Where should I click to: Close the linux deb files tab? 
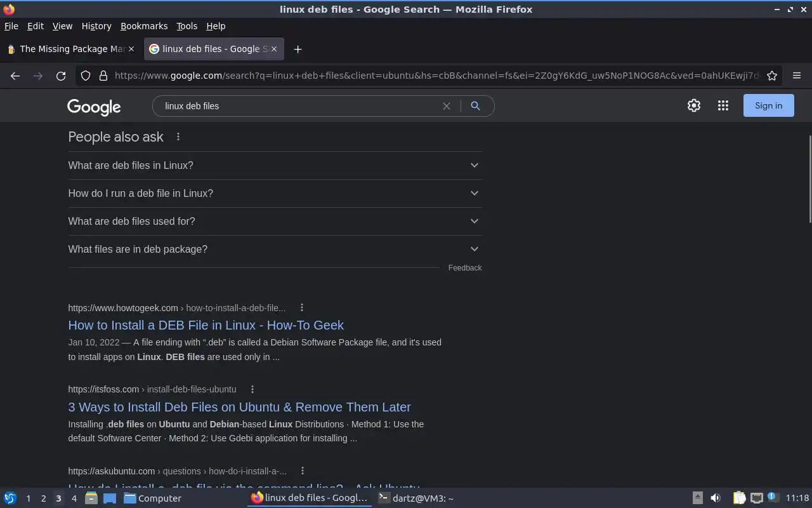(273, 49)
